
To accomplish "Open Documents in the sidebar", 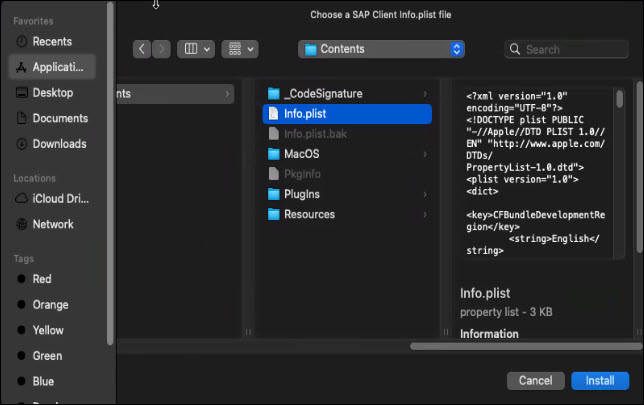I will 52,118.
